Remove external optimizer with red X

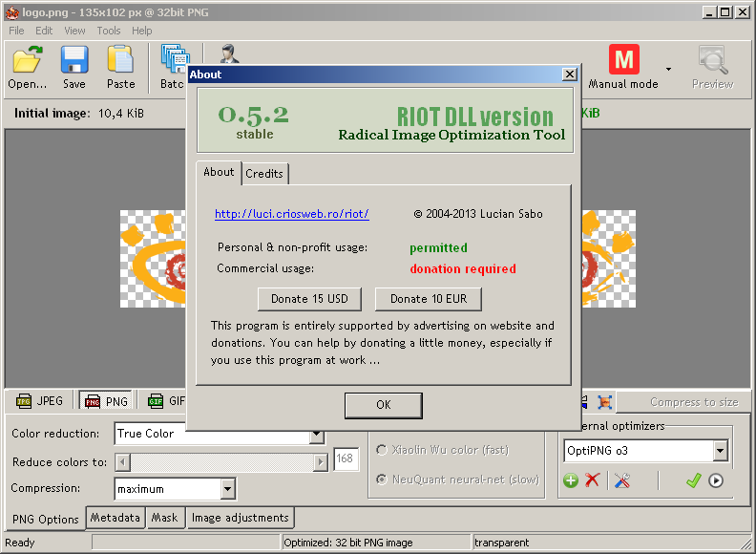[593, 480]
